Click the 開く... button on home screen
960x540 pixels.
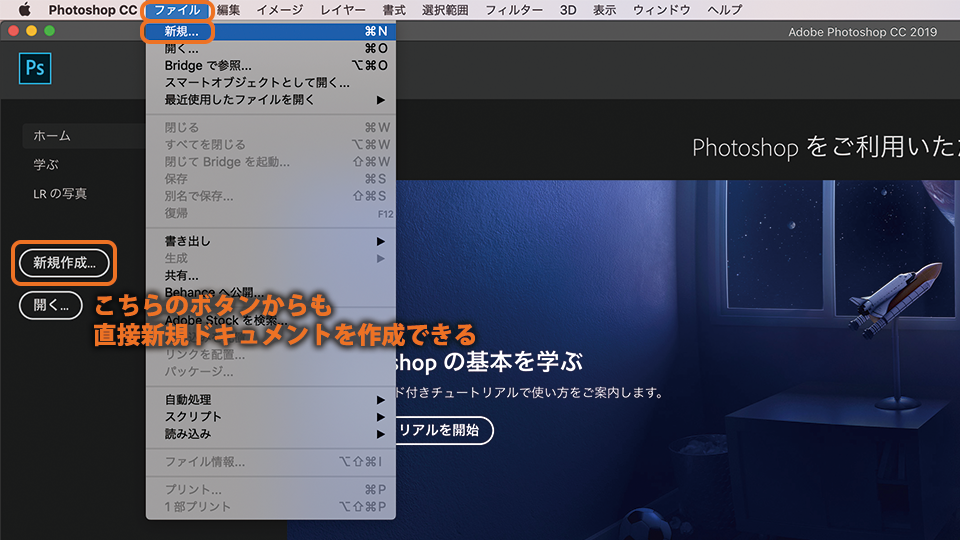coord(51,305)
